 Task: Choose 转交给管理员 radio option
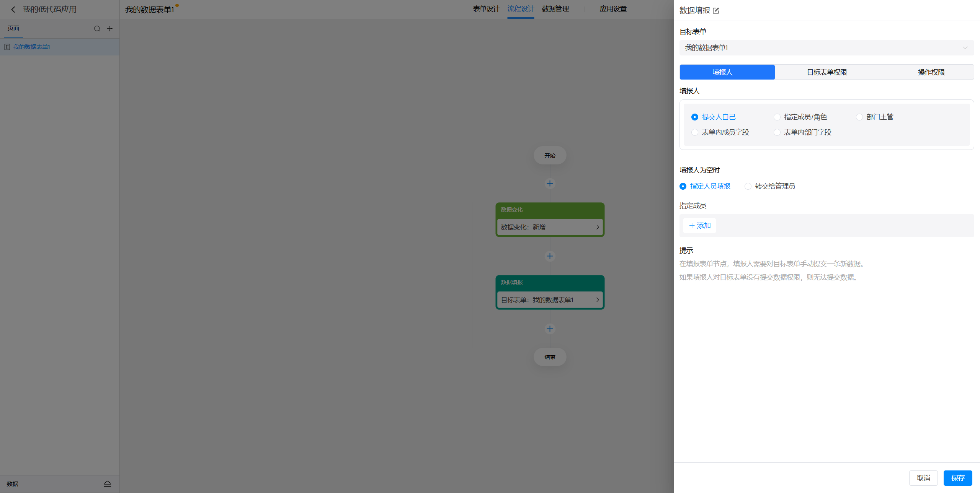pos(748,186)
